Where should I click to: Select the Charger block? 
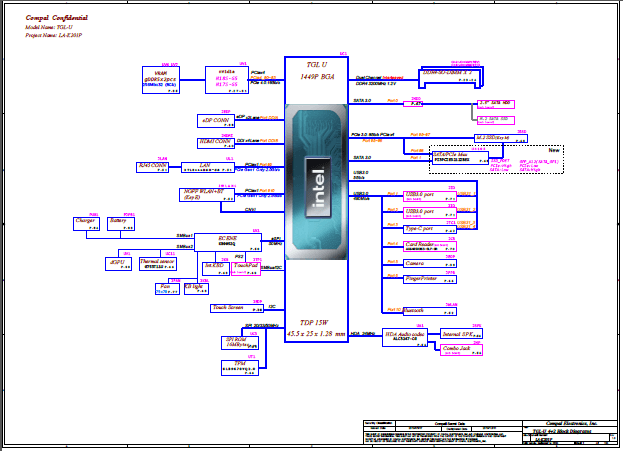click(x=86, y=224)
